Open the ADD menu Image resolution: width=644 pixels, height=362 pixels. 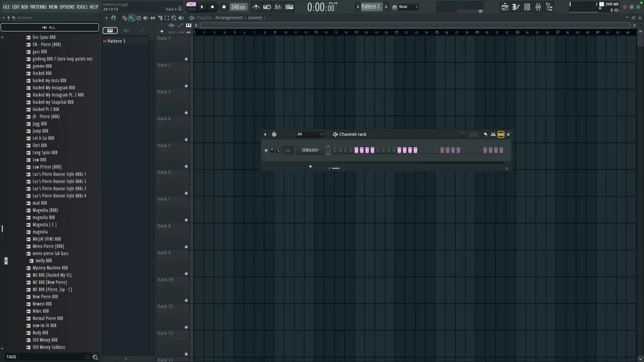pos(25,7)
